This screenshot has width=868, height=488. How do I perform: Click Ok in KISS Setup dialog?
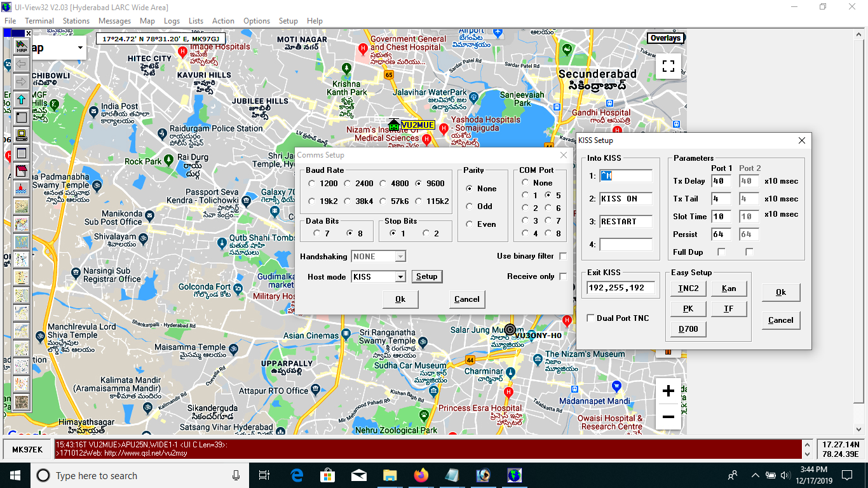click(x=781, y=292)
